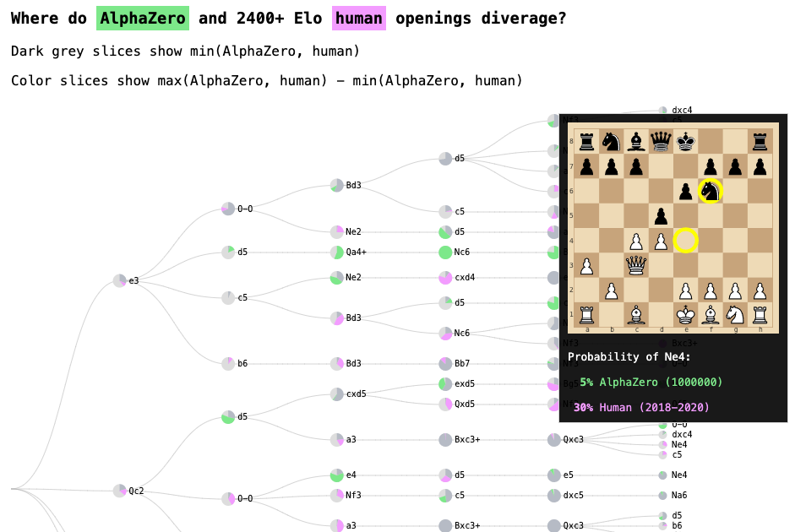The image size is (806, 532).
Task: Select the e5 pie node
Action: coord(554,475)
